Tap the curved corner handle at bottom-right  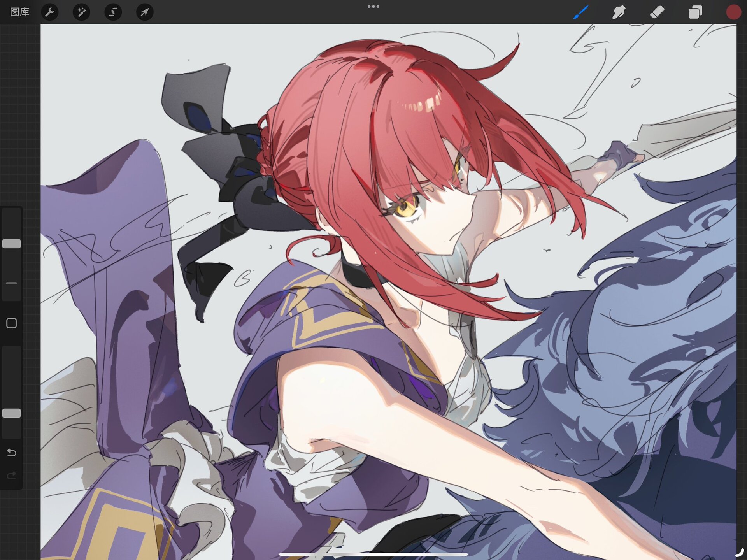(x=739, y=552)
